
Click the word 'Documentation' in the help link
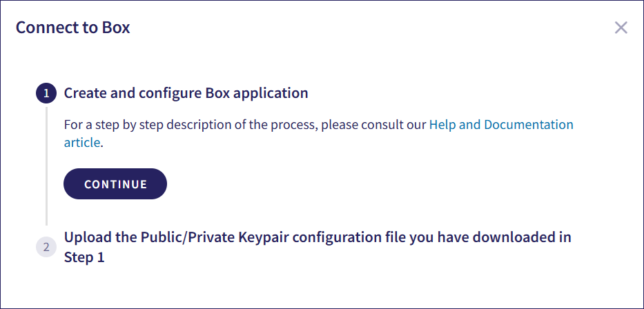point(529,125)
